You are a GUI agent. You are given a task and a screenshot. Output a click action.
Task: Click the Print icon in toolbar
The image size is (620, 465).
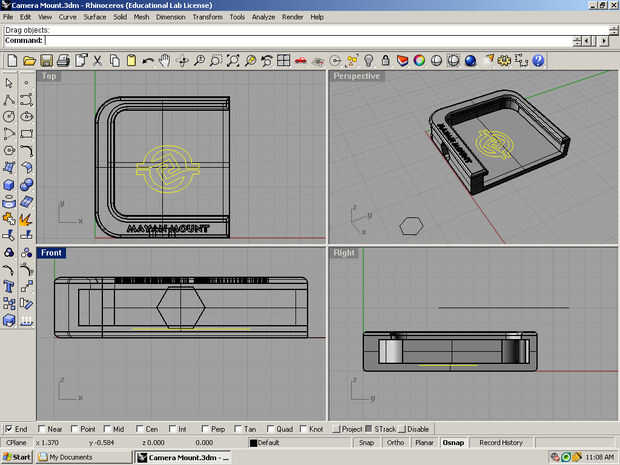click(x=62, y=61)
